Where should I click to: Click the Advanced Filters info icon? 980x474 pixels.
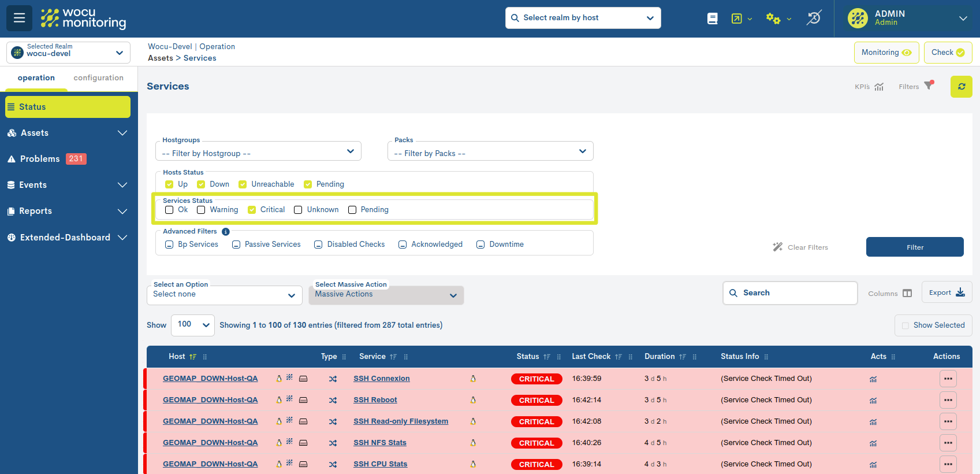(226, 231)
